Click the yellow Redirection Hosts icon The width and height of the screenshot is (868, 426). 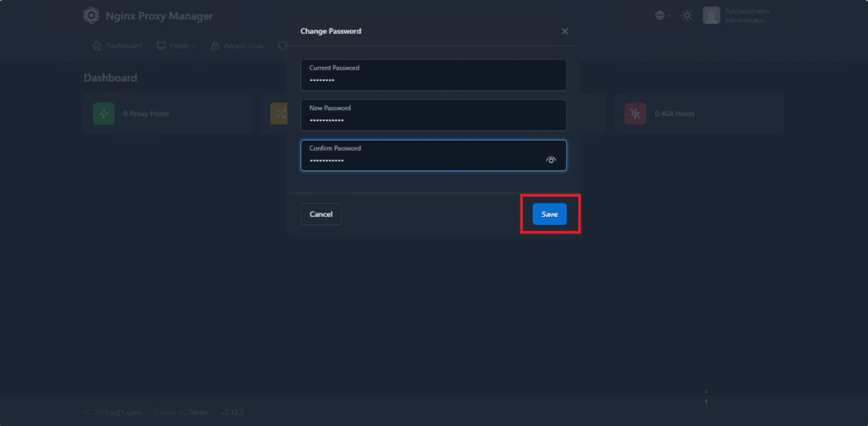pyautogui.click(x=279, y=114)
